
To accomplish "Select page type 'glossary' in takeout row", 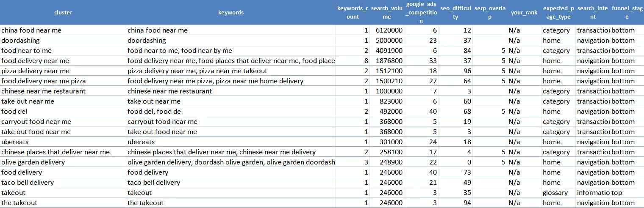I will [558, 192].
